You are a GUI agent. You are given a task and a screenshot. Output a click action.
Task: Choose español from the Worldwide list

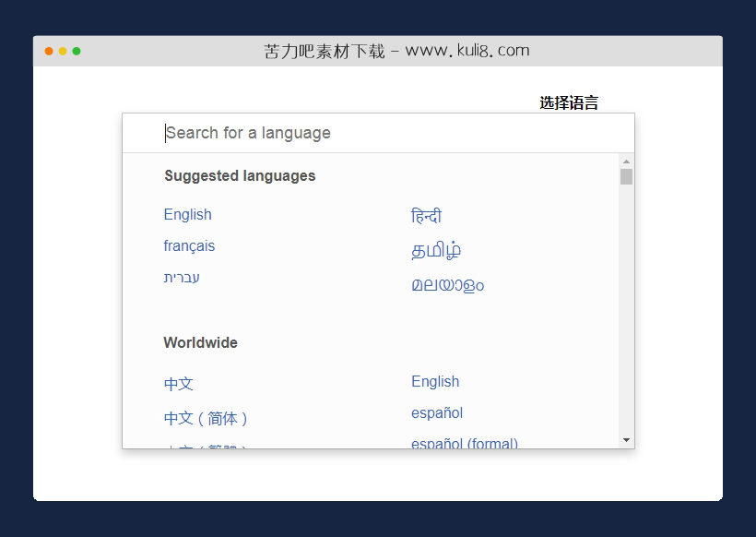point(436,412)
